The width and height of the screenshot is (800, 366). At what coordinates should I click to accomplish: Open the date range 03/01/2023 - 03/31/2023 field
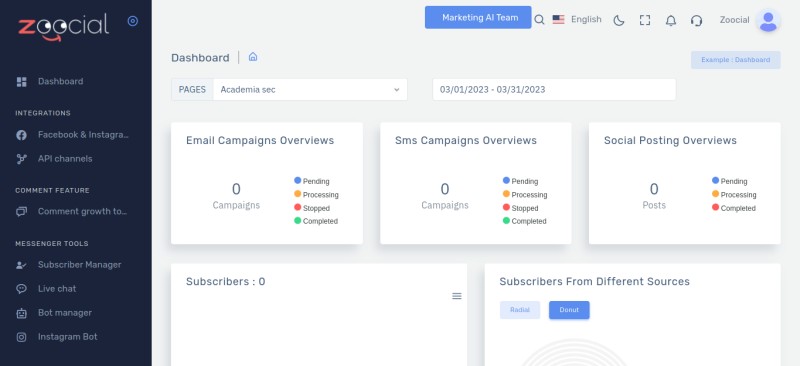click(554, 89)
